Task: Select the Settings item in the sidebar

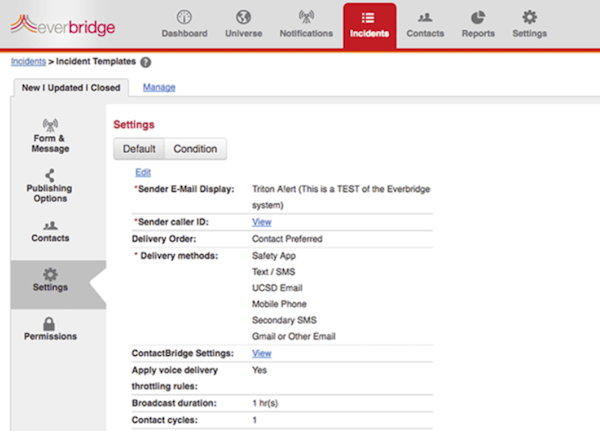Action: [x=49, y=281]
